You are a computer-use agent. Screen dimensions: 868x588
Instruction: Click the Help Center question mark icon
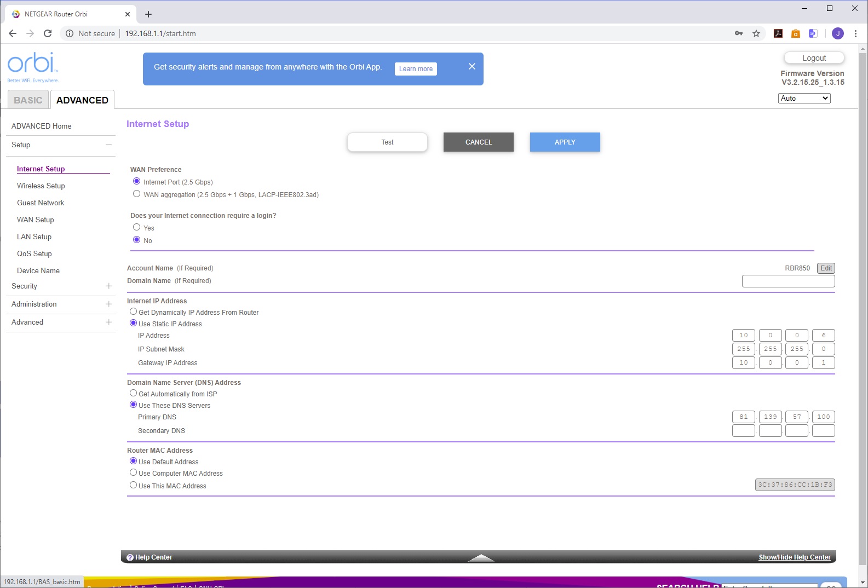tap(130, 557)
